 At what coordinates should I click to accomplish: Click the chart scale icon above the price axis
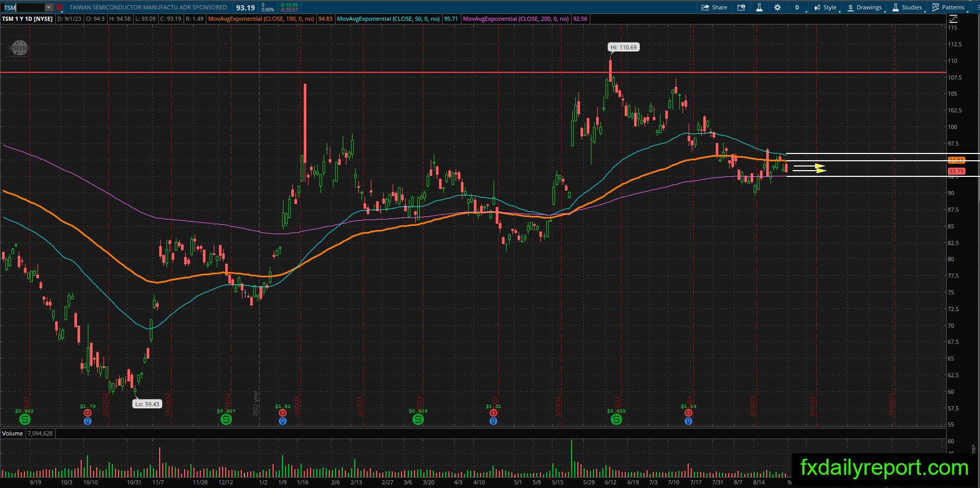tap(953, 19)
